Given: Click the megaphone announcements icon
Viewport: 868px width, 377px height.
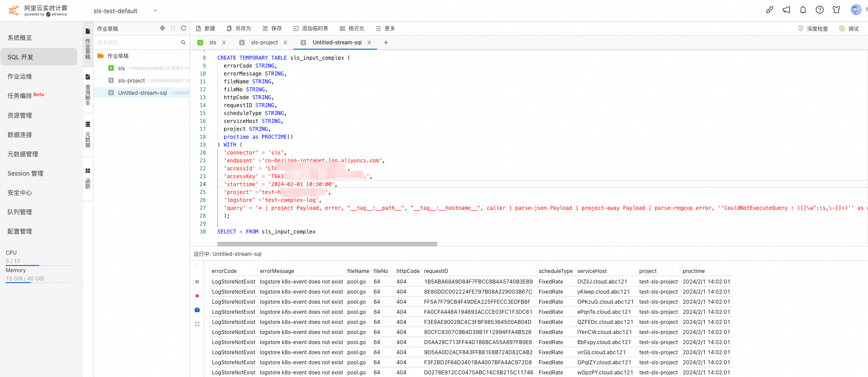Looking at the screenshot, I should tap(786, 10).
